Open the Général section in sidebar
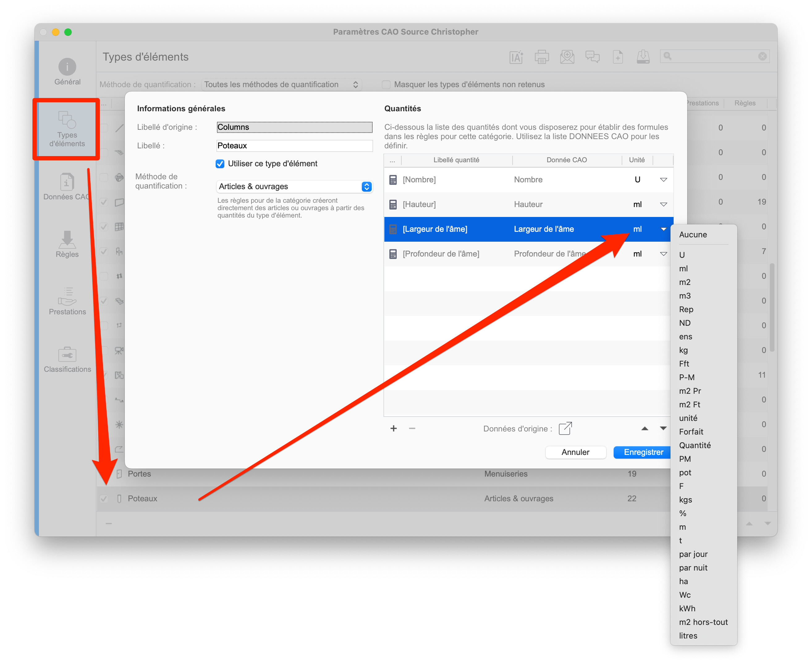812x662 pixels. (67, 72)
